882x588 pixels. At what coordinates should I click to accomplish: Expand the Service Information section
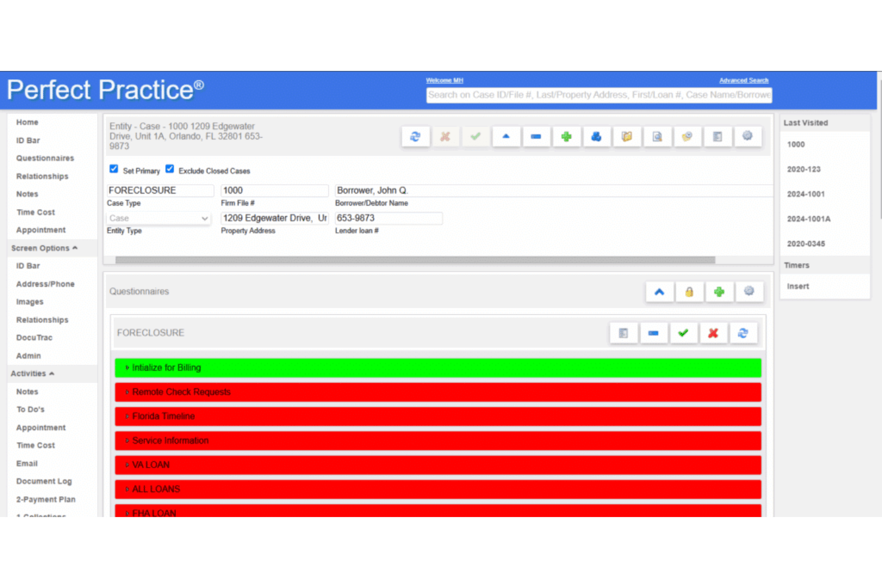(438, 441)
